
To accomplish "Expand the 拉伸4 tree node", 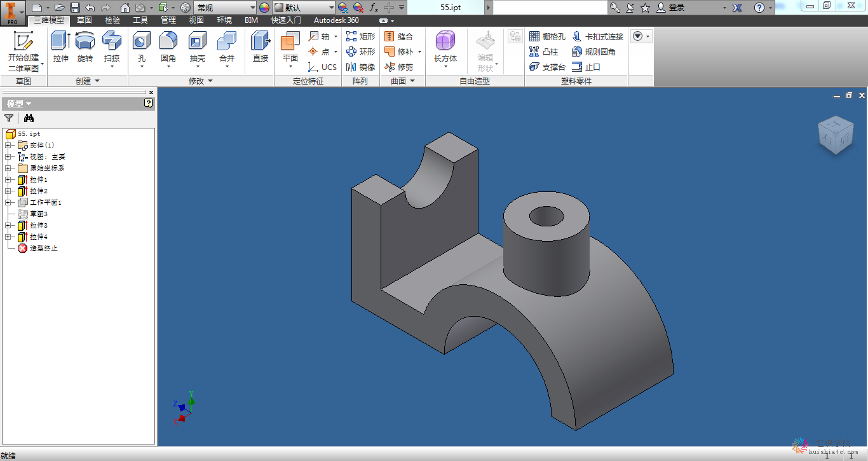I will click(x=8, y=237).
